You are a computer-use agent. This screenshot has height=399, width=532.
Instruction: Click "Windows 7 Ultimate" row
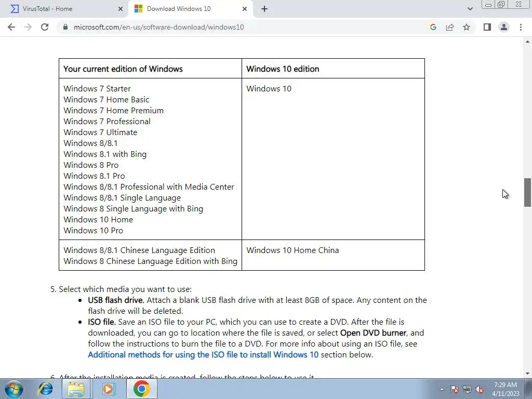(100, 132)
